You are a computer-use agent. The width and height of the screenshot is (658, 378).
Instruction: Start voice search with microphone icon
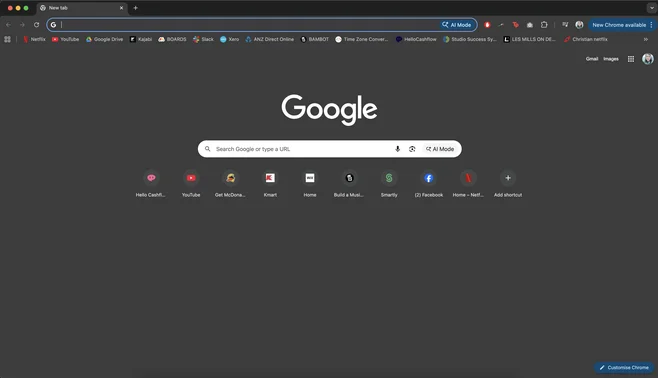tap(397, 149)
